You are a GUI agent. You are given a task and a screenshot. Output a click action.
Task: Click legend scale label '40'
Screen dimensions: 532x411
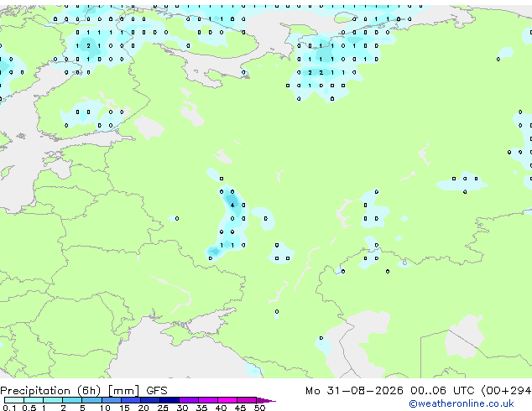click(x=221, y=408)
